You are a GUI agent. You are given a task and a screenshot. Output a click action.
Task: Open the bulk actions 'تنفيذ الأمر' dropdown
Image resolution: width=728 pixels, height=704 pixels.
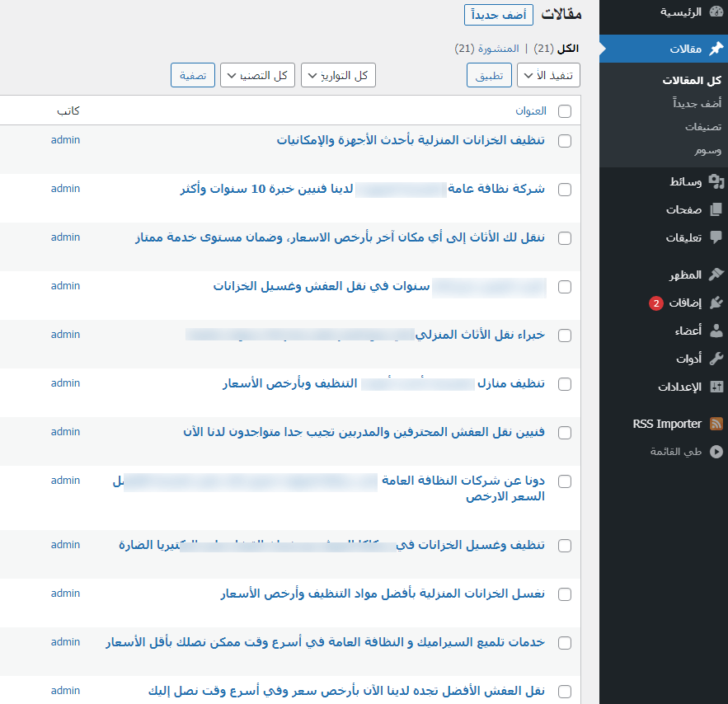548,76
